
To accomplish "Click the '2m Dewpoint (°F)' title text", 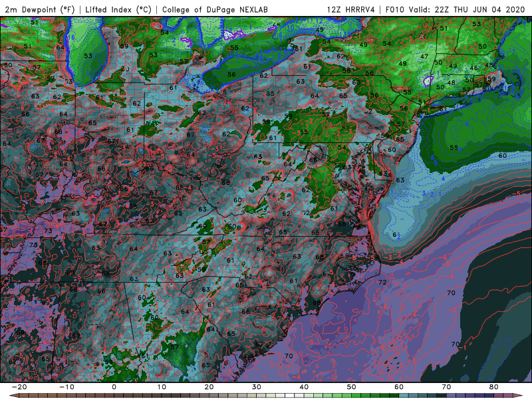I will 40,9.
